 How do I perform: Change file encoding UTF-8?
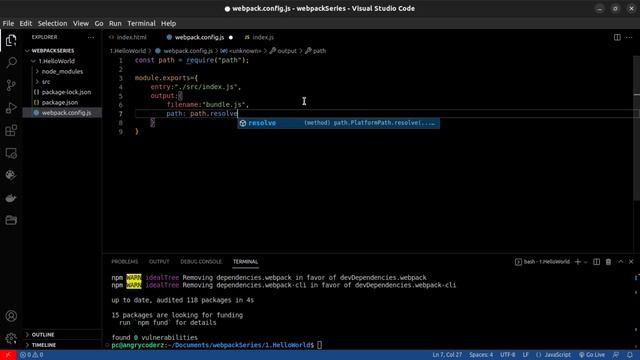pos(507,355)
